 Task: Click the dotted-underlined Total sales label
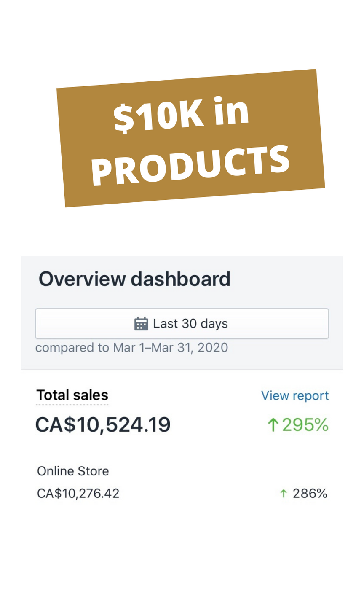tap(72, 395)
